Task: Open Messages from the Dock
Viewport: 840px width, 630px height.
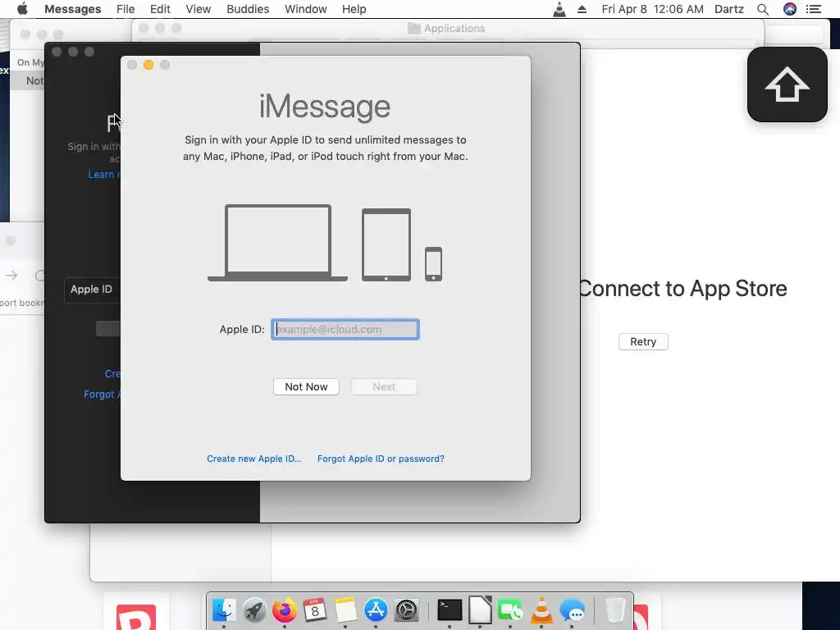Action: [x=572, y=610]
